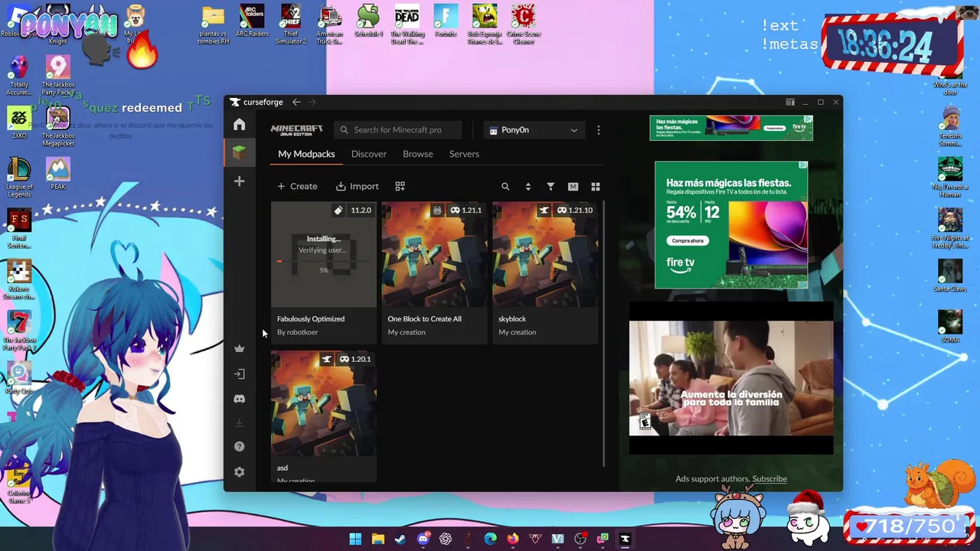
Task: Click the Subscribe link under ads
Action: pyautogui.click(x=769, y=479)
